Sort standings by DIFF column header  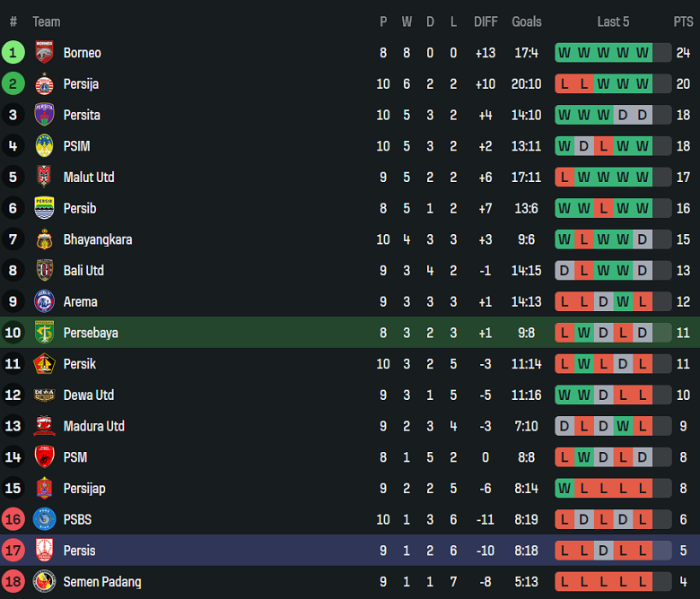click(x=486, y=22)
